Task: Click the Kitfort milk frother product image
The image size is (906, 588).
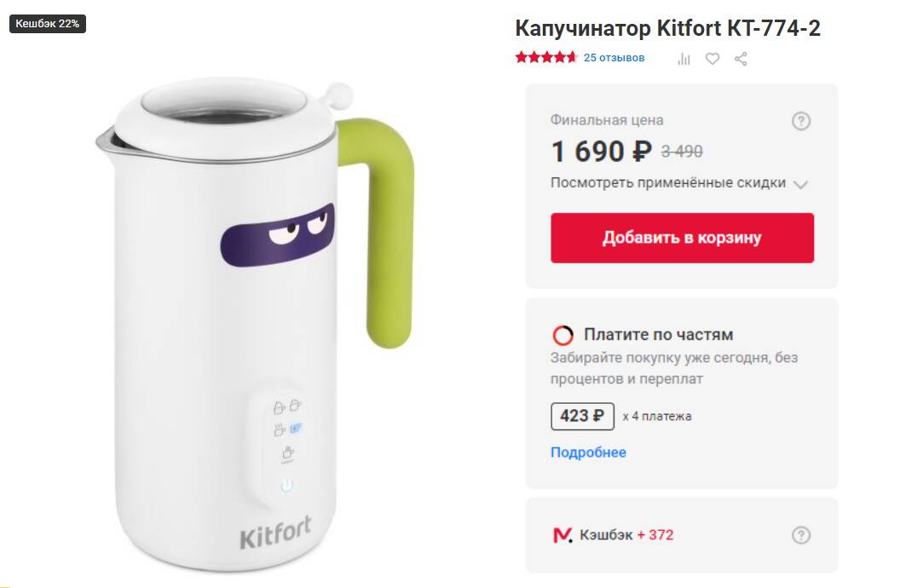Action: pyautogui.click(x=255, y=324)
